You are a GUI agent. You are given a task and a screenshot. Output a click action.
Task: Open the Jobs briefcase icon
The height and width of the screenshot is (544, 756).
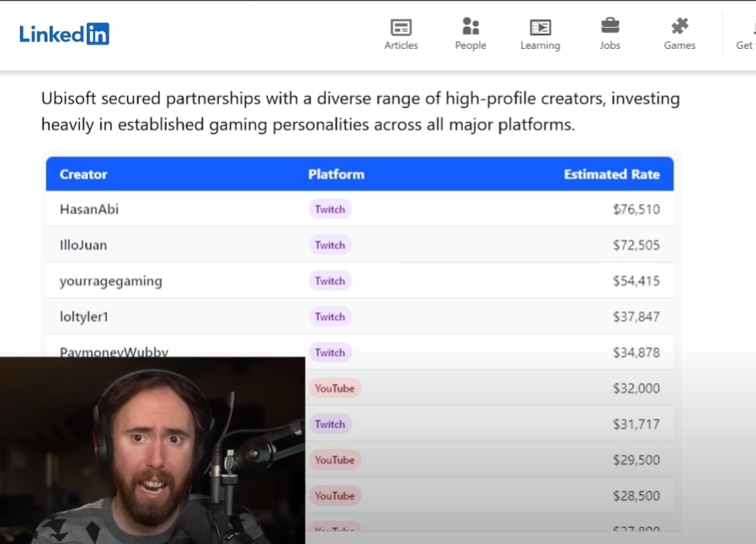tap(610, 26)
